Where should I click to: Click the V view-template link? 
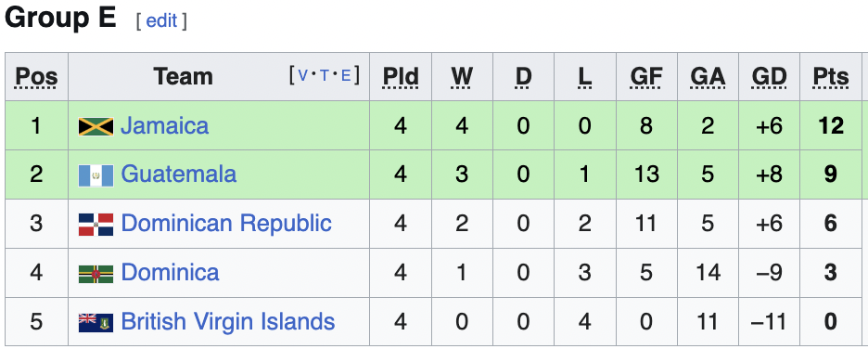303,75
